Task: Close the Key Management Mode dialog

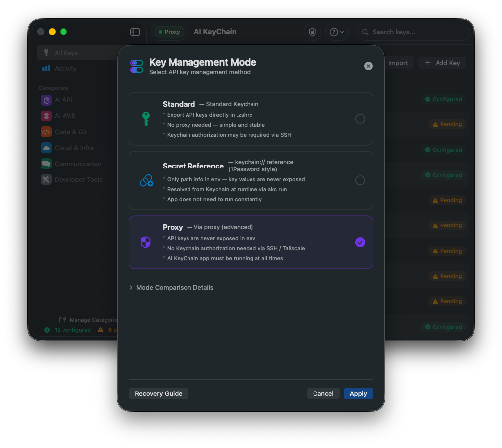Action: coord(368,66)
